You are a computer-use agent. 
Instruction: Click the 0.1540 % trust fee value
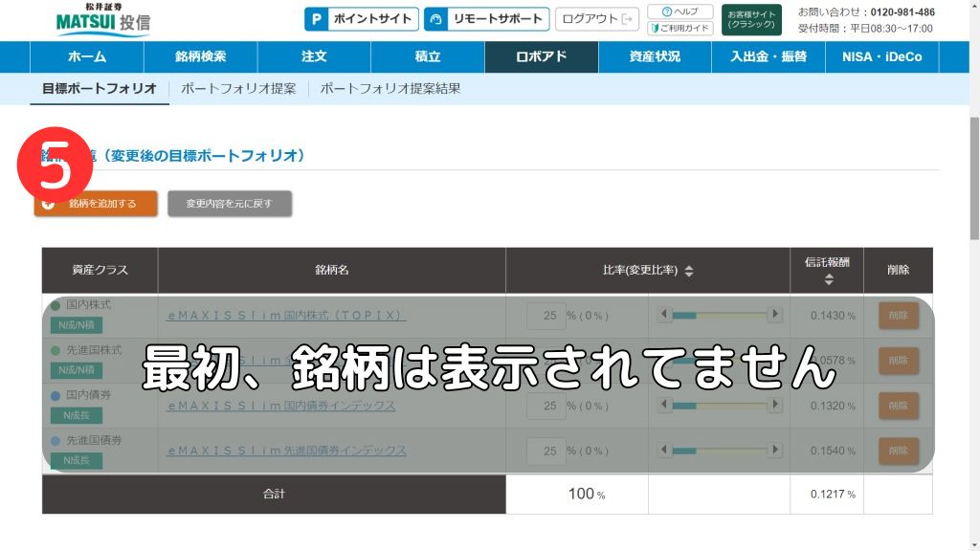[833, 452]
